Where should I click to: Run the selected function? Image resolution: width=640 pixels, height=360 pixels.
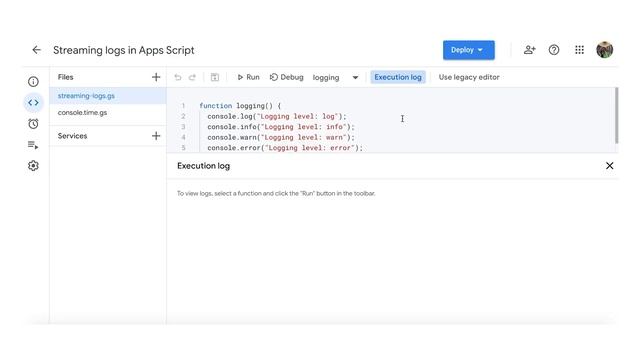[248, 77]
